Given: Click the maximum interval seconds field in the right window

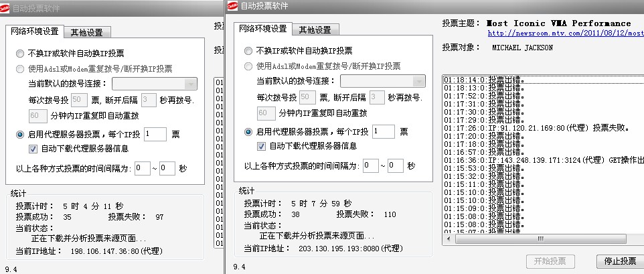Looking at the screenshot, I should pos(394,165).
